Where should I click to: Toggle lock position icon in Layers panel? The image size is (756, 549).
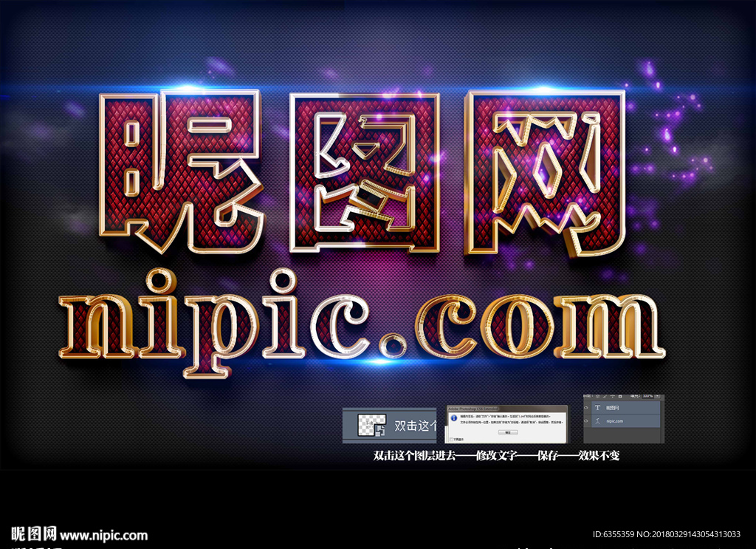pos(612,396)
